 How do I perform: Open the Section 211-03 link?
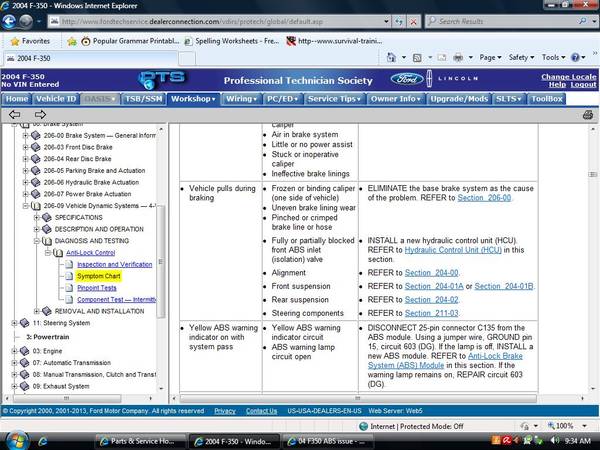[x=431, y=313]
